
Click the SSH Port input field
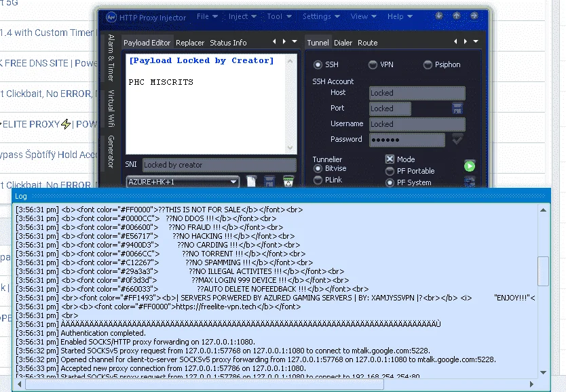pos(390,109)
